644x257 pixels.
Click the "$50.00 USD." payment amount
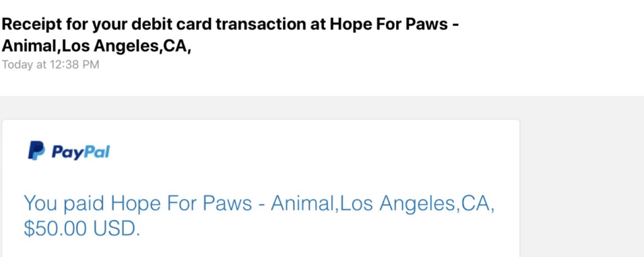82,229
